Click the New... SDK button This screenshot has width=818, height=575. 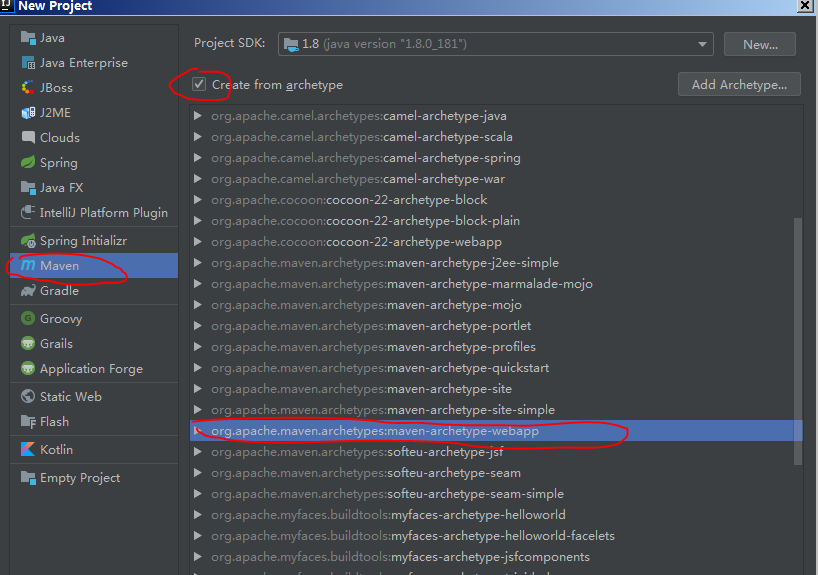[760, 44]
